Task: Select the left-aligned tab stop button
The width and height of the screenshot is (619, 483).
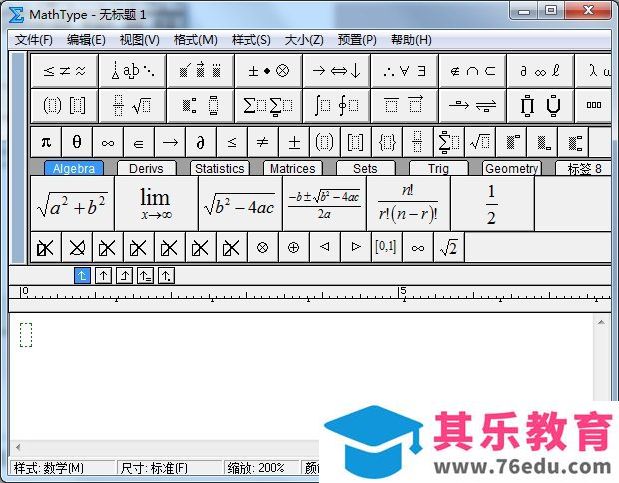Action: [82, 276]
